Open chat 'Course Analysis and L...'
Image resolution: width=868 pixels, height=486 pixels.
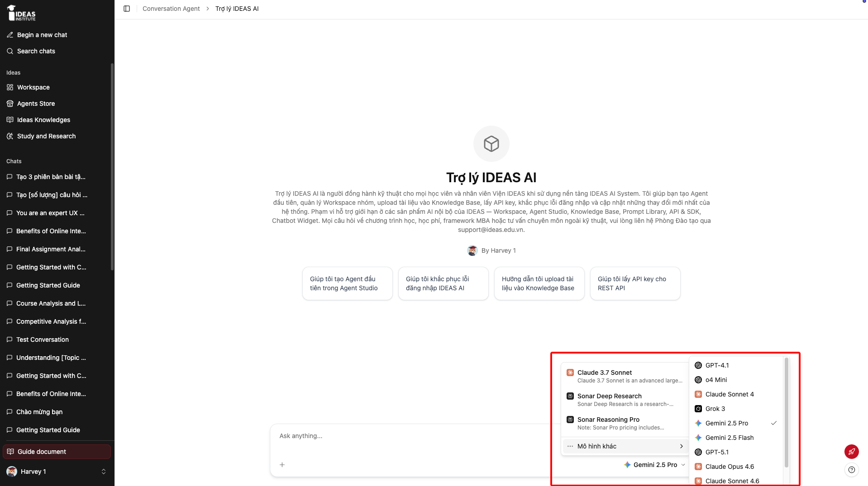57,303
